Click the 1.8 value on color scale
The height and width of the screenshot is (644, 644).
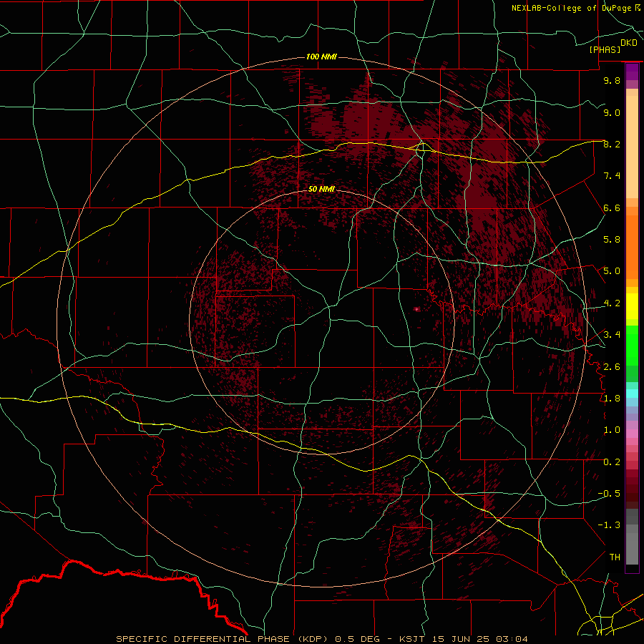[x=612, y=399]
